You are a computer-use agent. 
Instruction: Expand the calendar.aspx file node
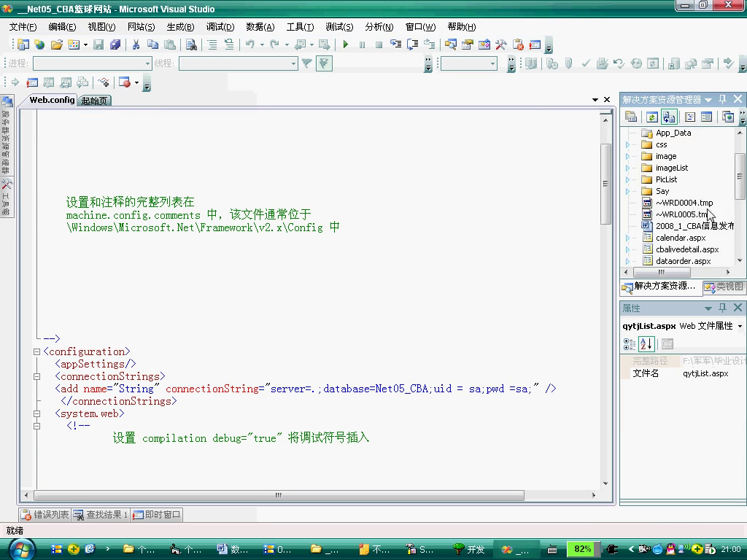pyautogui.click(x=627, y=238)
